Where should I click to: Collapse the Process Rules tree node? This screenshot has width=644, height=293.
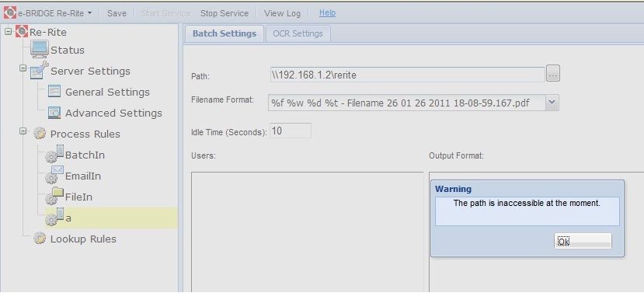point(23,131)
